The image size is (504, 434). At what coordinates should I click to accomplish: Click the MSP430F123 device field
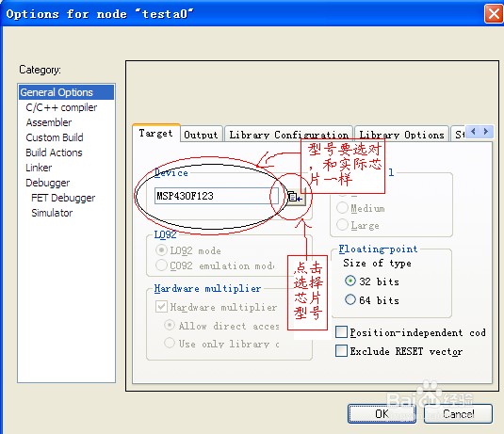tap(217, 196)
